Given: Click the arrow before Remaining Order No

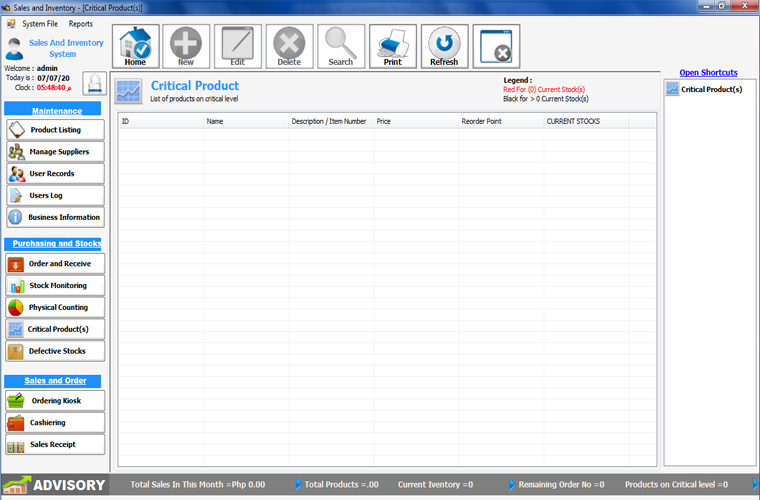Looking at the screenshot, I should tap(512, 484).
